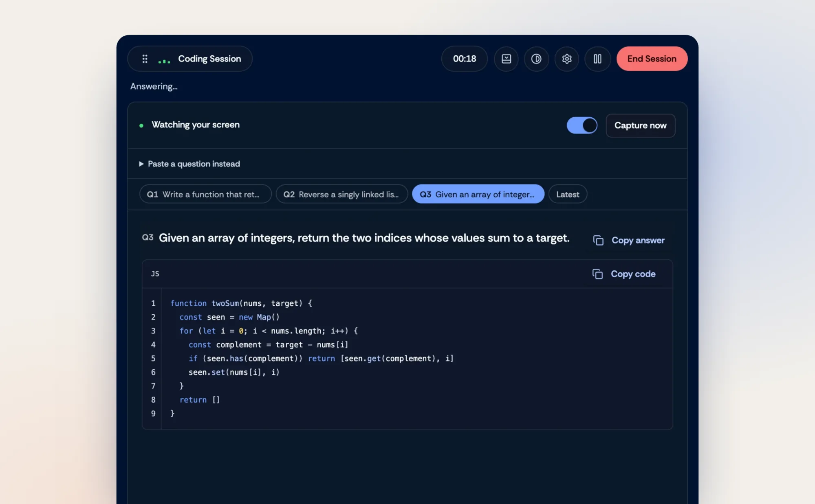Click the green audio activity dots indicator
This screenshot has width=815, height=504.
point(164,61)
